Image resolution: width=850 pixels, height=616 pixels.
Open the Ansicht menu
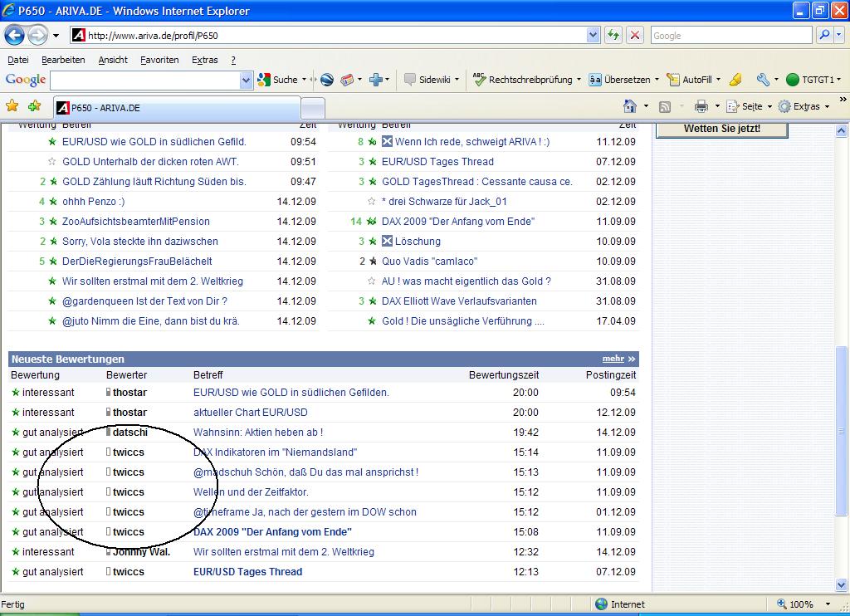(113, 60)
